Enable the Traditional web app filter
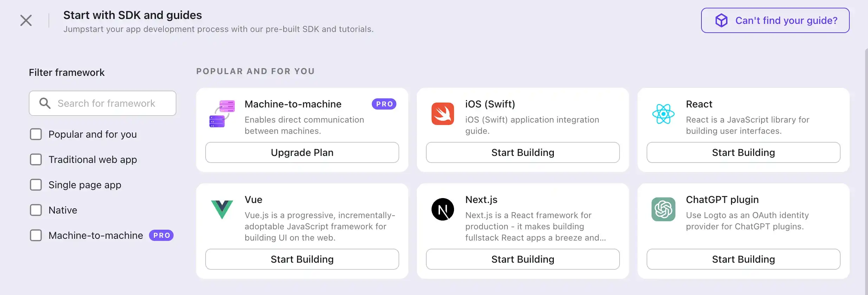This screenshot has height=295, width=868. [x=36, y=159]
